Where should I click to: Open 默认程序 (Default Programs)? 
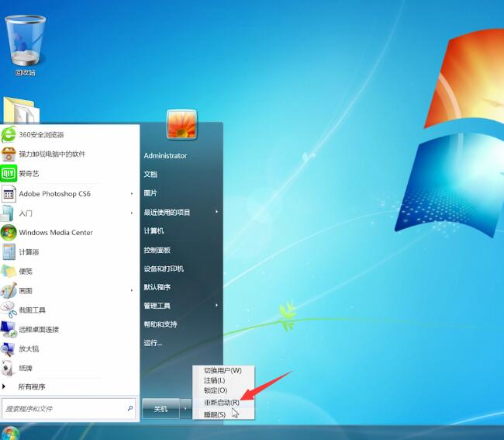157,287
